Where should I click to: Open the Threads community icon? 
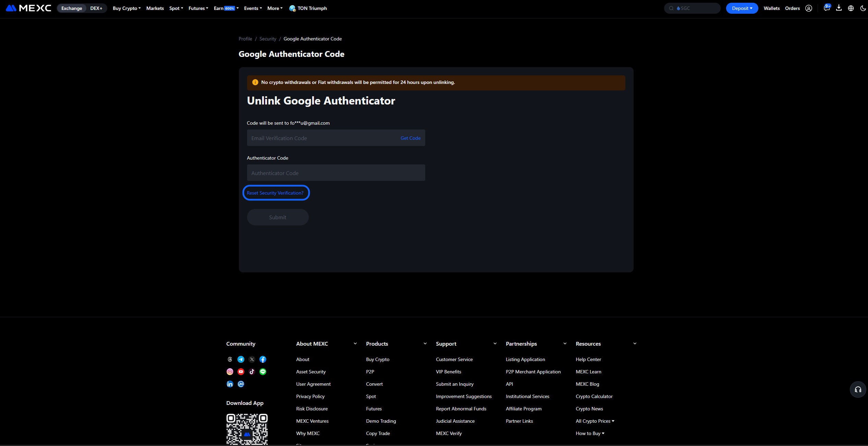pyautogui.click(x=230, y=359)
